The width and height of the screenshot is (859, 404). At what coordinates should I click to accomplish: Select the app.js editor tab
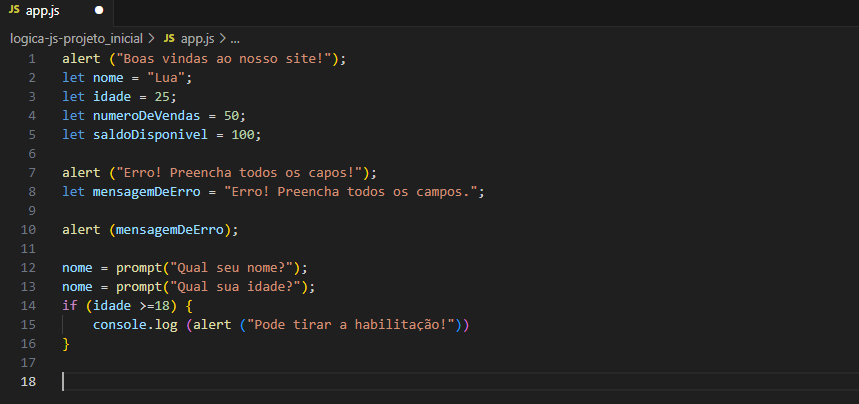pyautogui.click(x=56, y=10)
